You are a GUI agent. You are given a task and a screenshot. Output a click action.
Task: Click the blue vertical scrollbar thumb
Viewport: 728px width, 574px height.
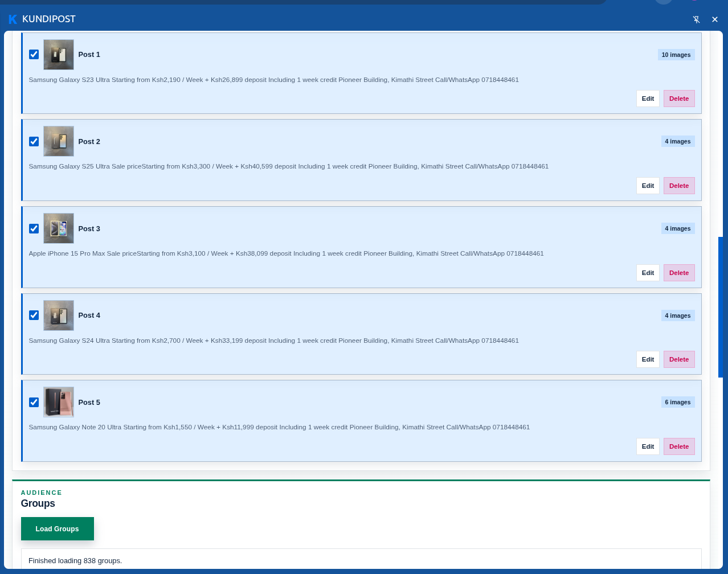click(x=721, y=307)
